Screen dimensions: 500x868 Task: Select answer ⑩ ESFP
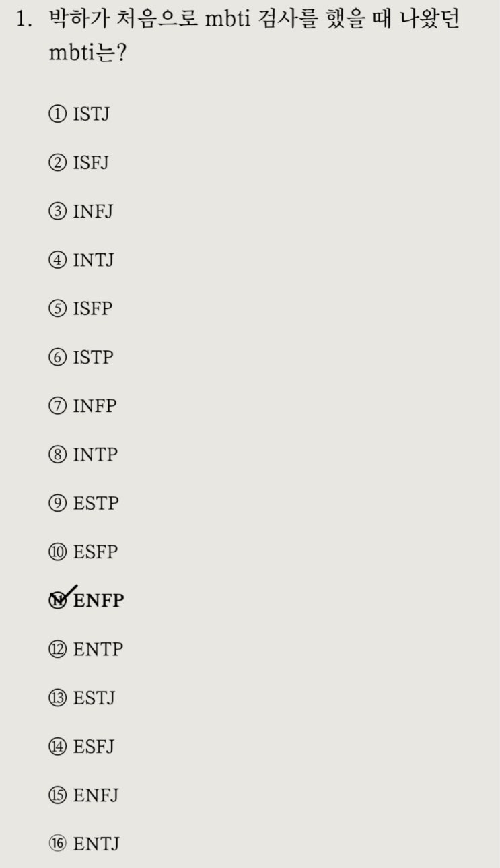[x=83, y=552]
